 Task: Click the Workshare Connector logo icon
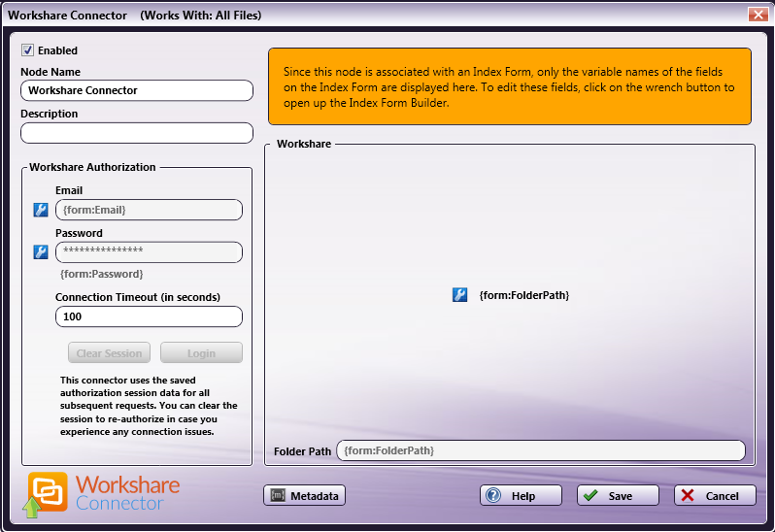pos(46,494)
